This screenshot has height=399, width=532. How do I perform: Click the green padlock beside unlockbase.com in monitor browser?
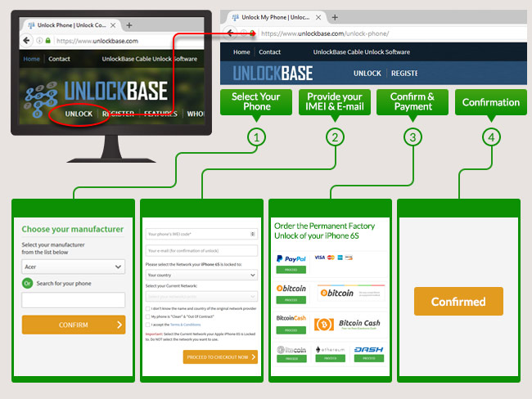47,41
